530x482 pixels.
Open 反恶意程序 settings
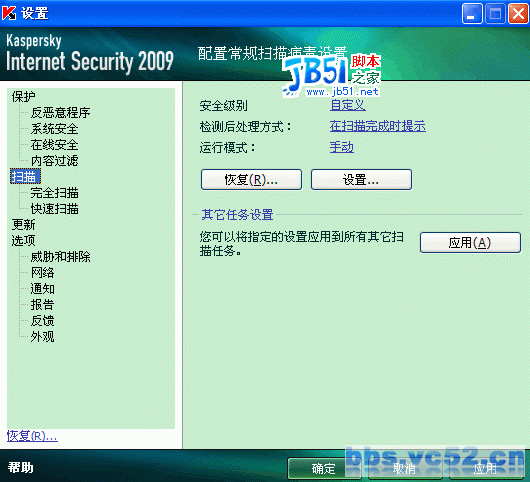click(x=61, y=113)
